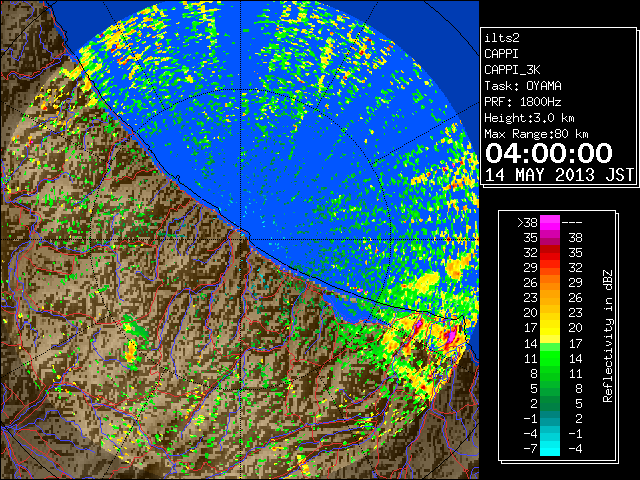Click the 'CAPPI_3K' product name

512,70
